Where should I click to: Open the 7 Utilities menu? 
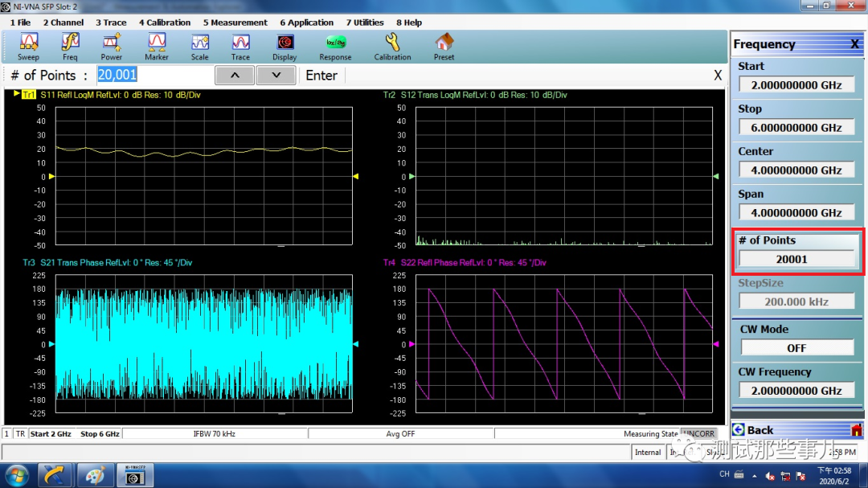click(365, 23)
